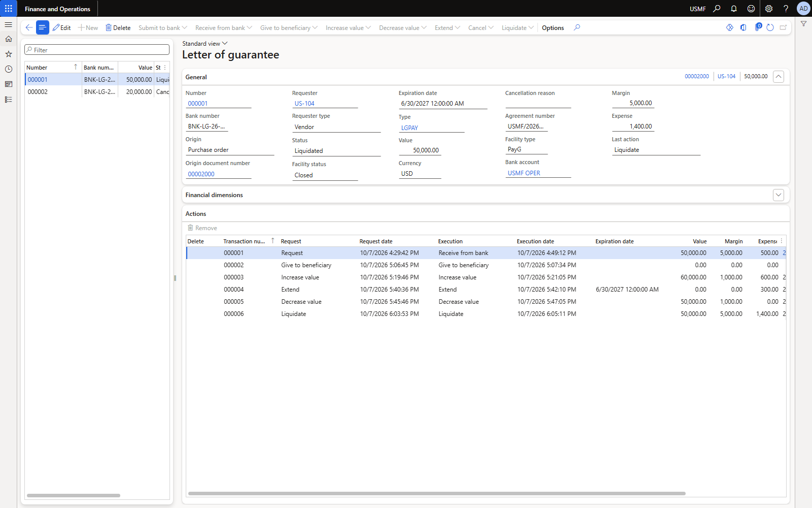Open Modules list icon in the sidebar
Screen dimensions: 812x508
click(x=9, y=100)
